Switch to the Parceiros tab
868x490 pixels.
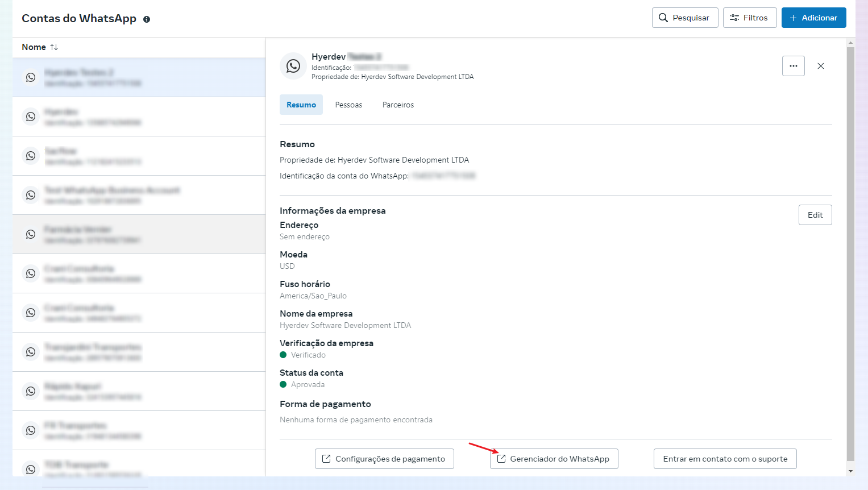tap(398, 105)
